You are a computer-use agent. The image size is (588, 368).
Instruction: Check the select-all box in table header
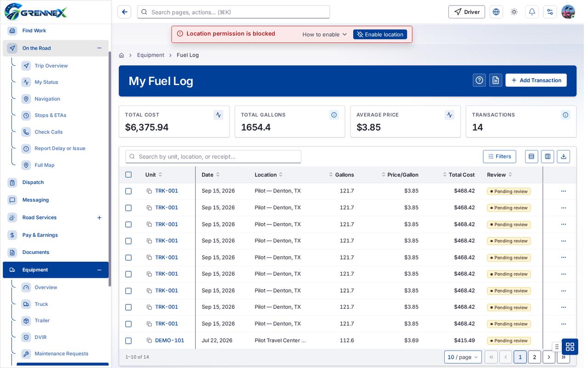(129, 175)
